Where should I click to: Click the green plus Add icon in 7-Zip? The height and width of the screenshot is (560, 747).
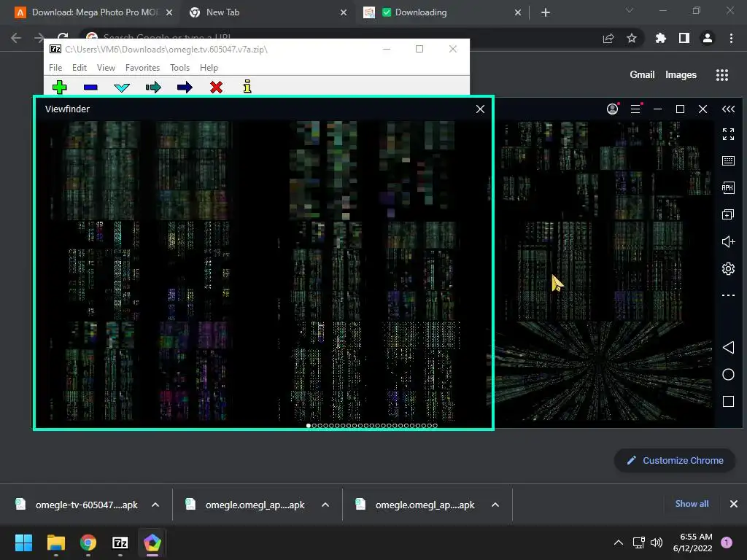pos(60,87)
